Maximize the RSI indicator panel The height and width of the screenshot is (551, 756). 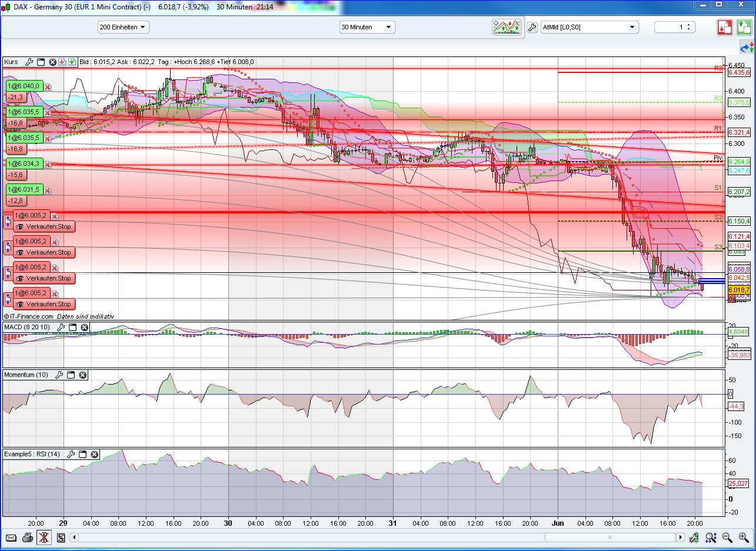coord(83,454)
